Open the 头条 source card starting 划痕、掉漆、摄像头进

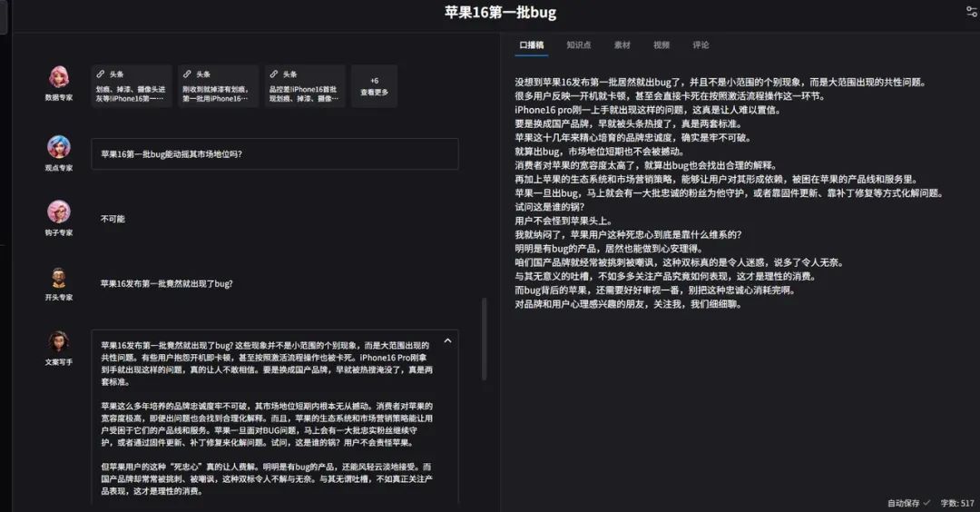(132, 85)
